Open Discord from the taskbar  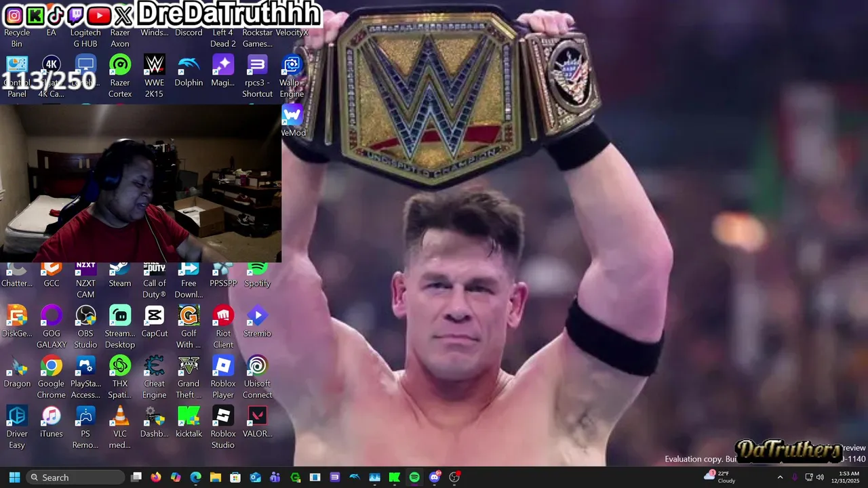tap(435, 477)
